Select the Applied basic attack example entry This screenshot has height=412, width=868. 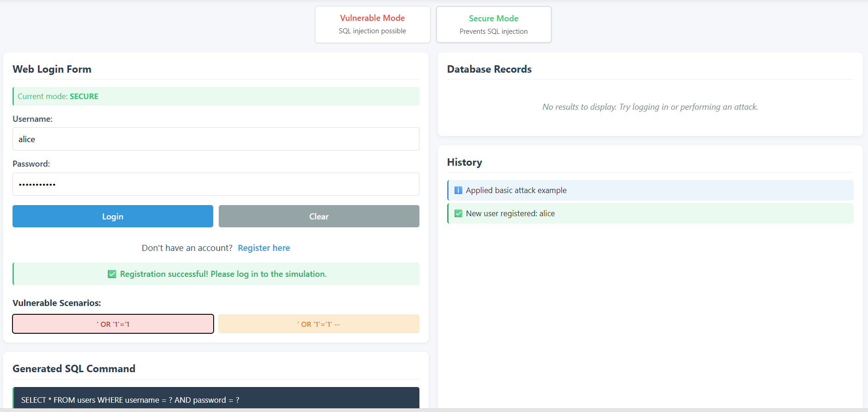pyautogui.click(x=516, y=190)
